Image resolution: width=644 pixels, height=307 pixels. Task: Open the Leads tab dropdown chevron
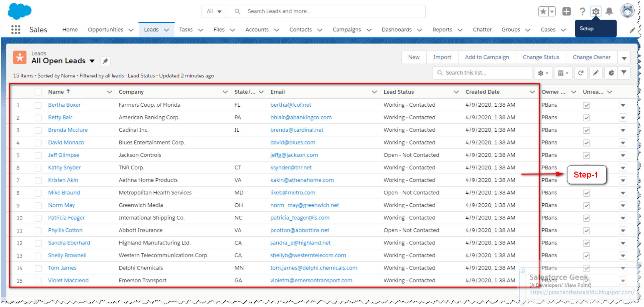coord(166,30)
